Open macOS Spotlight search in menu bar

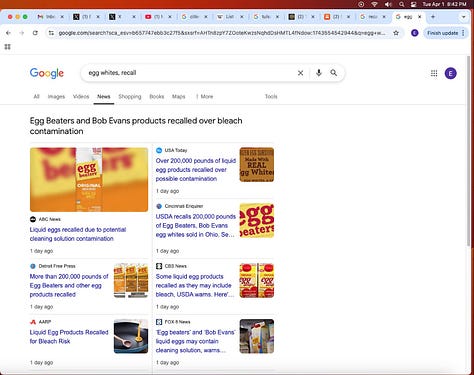pyautogui.click(x=402, y=4)
